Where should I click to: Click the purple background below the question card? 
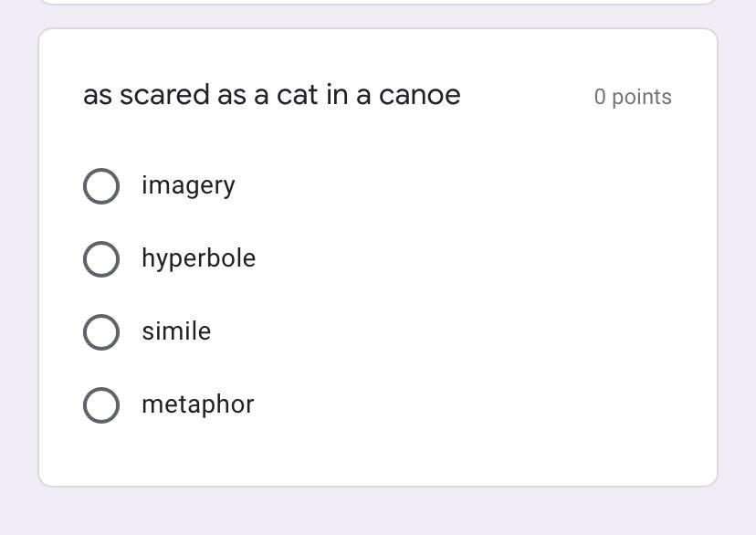(377, 512)
